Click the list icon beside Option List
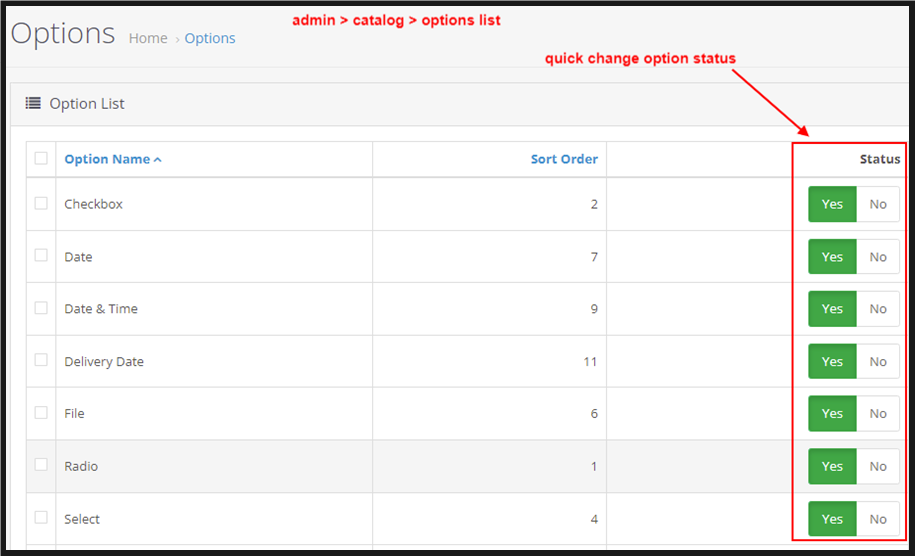 click(33, 103)
